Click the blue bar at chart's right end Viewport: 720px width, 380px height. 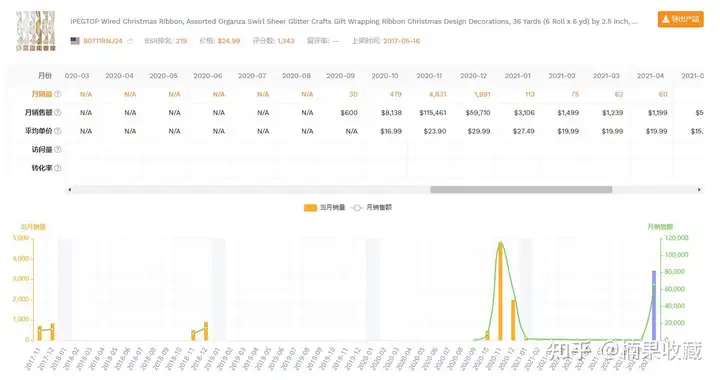[654, 305]
